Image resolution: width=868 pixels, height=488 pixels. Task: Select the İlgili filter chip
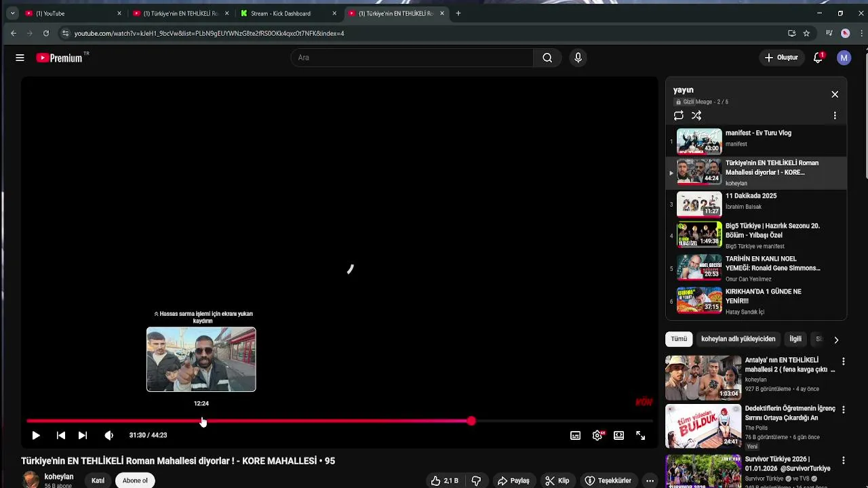pyautogui.click(x=795, y=339)
